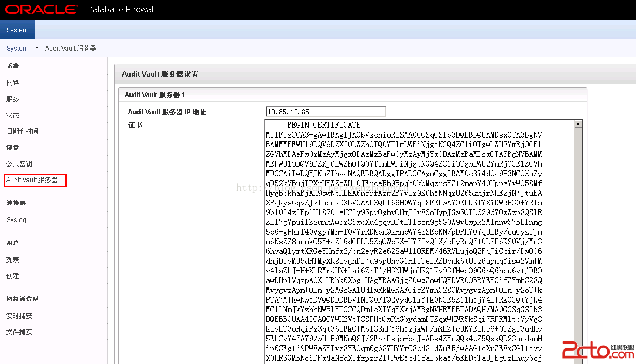Screen dimensions: 636x364
Task: Click the certificate box vertical scrollbar track
Action: point(578,246)
